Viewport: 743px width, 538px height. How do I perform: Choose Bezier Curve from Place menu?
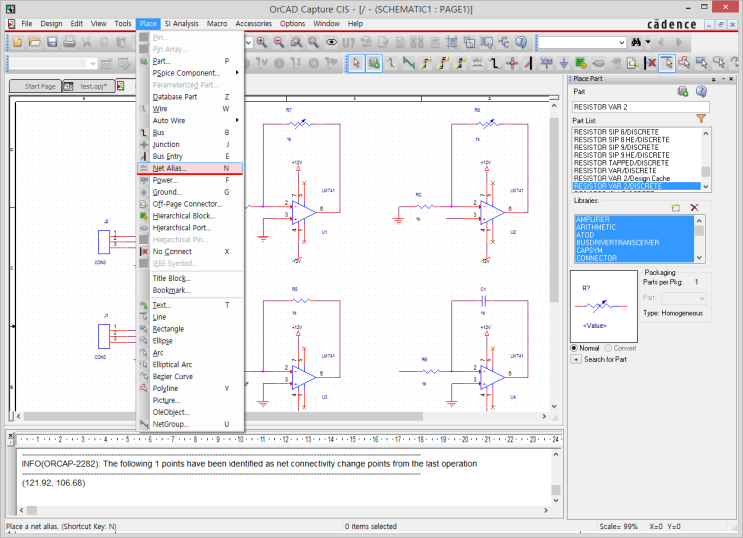(190, 376)
